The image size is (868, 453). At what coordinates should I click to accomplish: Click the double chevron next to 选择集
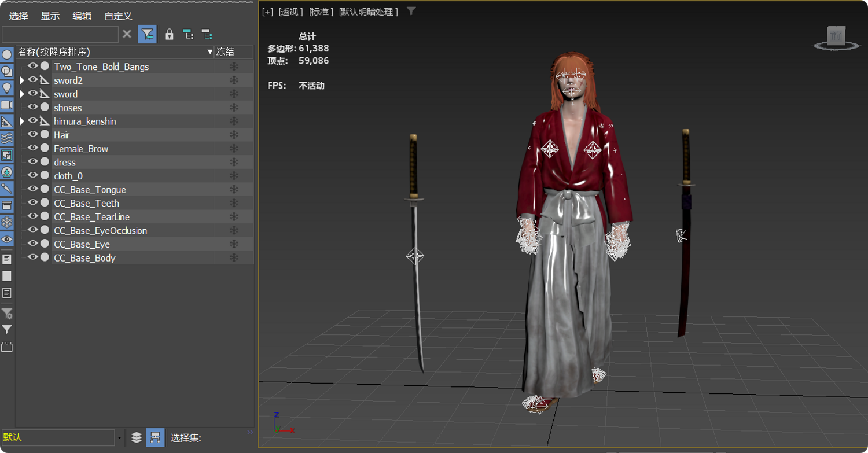click(x=250, y=432)
